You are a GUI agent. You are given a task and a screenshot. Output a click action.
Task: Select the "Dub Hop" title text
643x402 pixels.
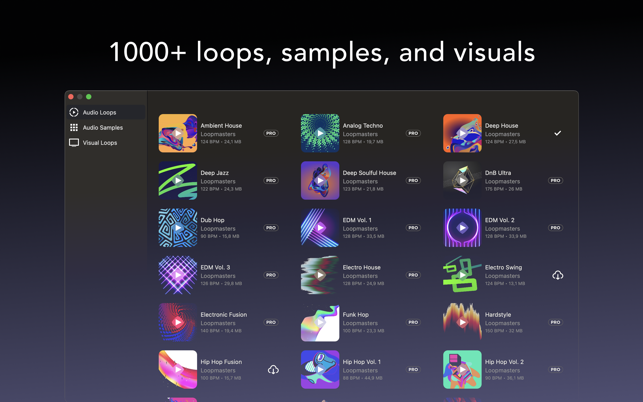(x=212, y=220)
